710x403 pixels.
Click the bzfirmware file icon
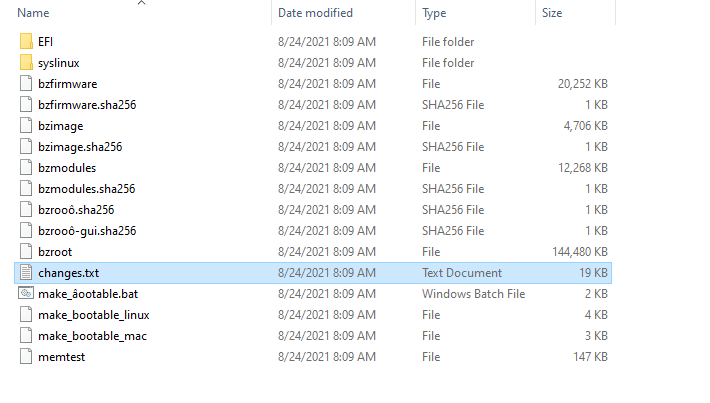click(26, 84)
